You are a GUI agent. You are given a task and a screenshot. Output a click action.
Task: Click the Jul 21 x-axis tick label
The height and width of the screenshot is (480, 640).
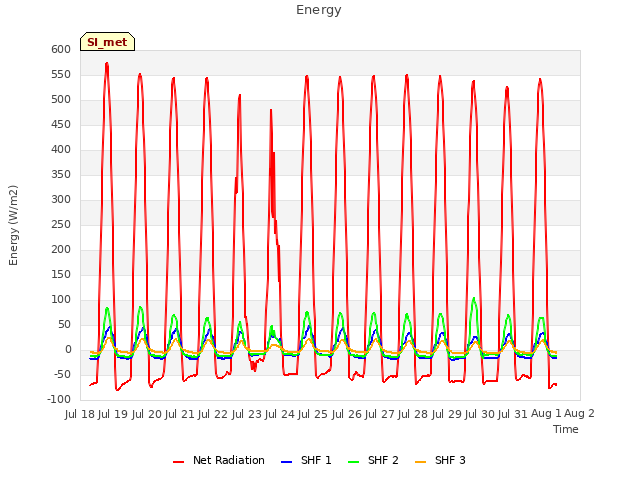click(180, 414)
